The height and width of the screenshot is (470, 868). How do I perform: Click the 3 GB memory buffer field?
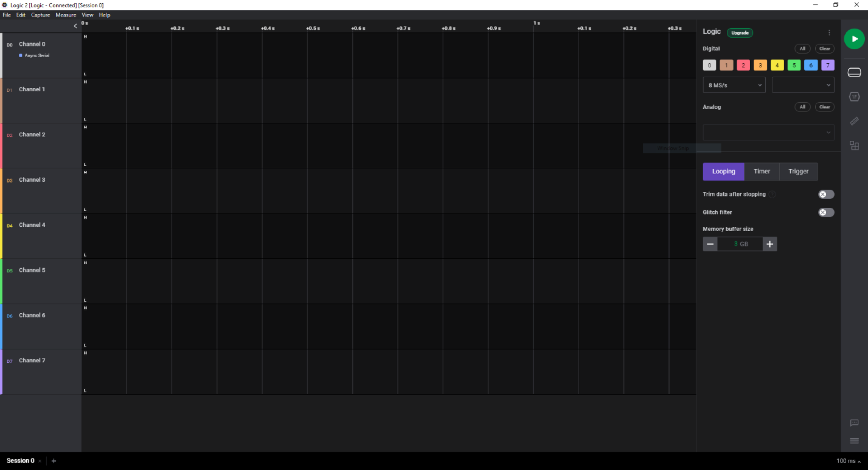tap(740, 244)
